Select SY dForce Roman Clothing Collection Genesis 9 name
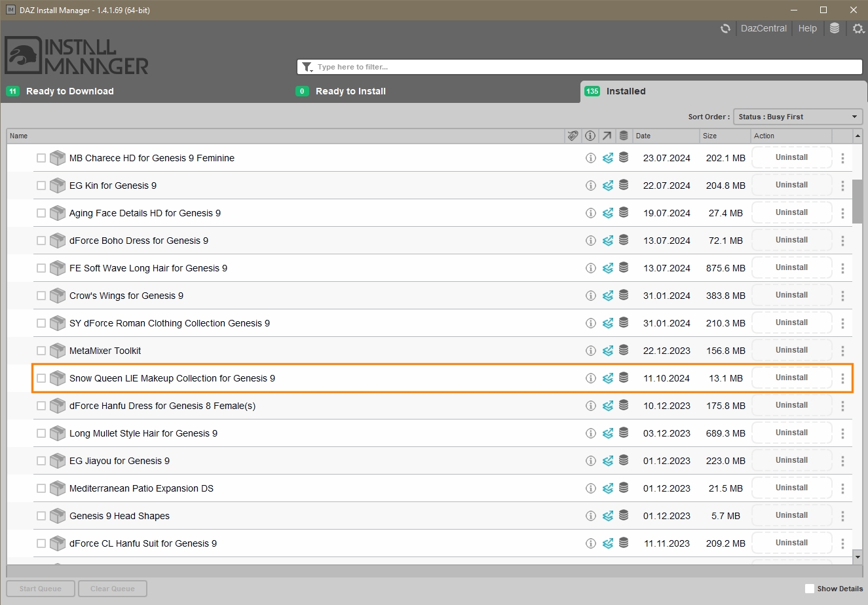Image resolution: width=868 pixels, height=605 pixels. click(170, 323)
